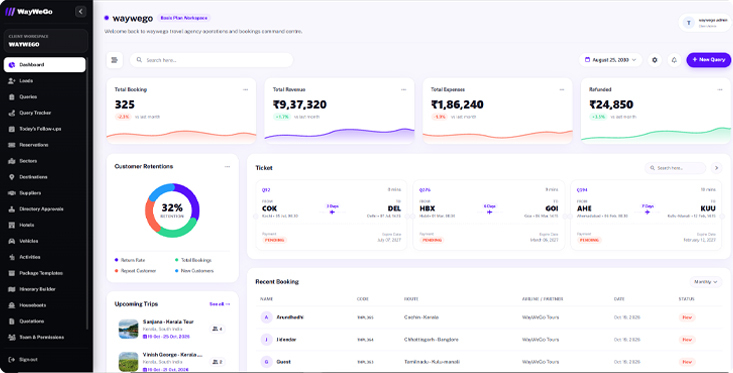This screenshot has height=373, width=733.
Task: Open the waywego admin profile menu
Action: pos(705,23)
